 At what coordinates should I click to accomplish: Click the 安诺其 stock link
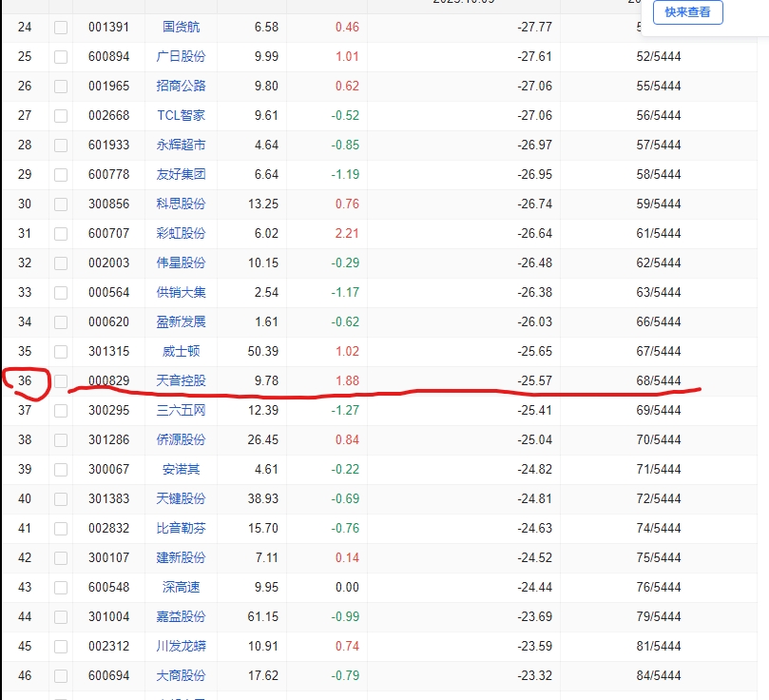click(x=181, y=470)
